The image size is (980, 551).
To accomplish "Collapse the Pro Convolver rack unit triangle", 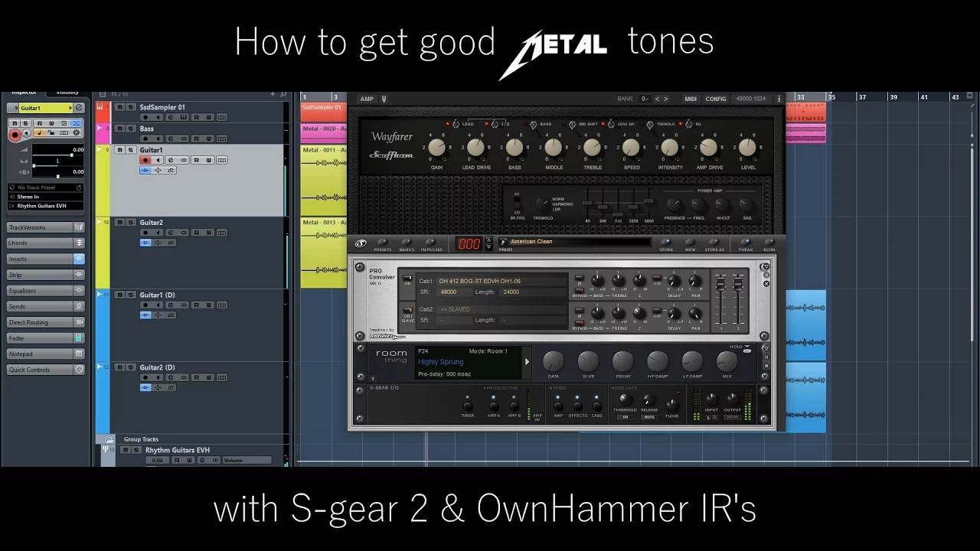I will click(765, 266).
